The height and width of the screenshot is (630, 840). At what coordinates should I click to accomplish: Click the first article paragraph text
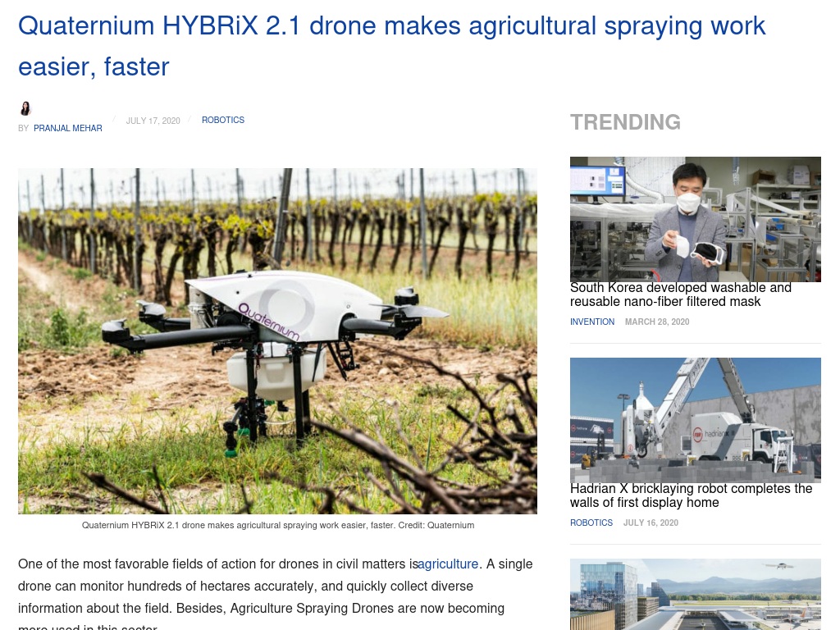tap(276, 593)
